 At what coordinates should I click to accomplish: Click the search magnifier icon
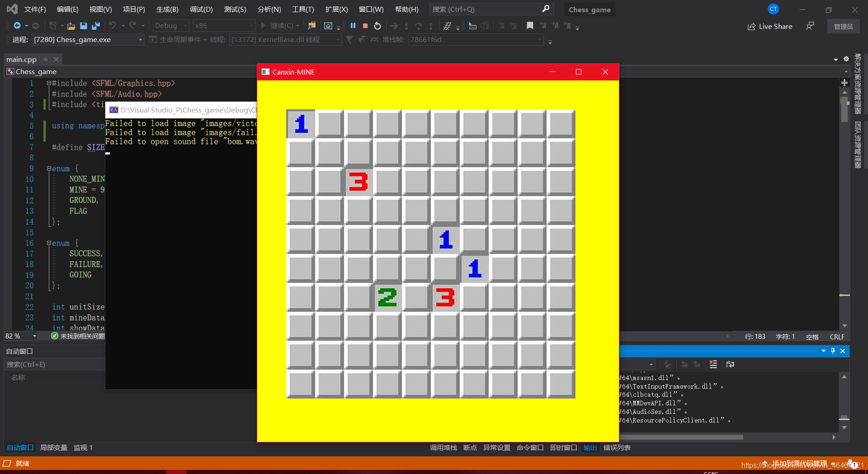coord(546,9)
